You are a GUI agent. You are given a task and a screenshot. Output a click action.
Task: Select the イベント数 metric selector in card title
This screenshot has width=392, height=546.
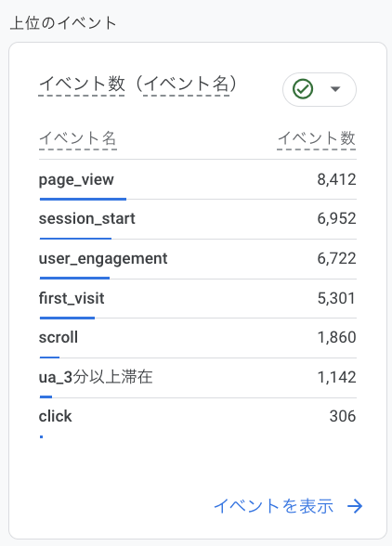[x=82, y=84]
